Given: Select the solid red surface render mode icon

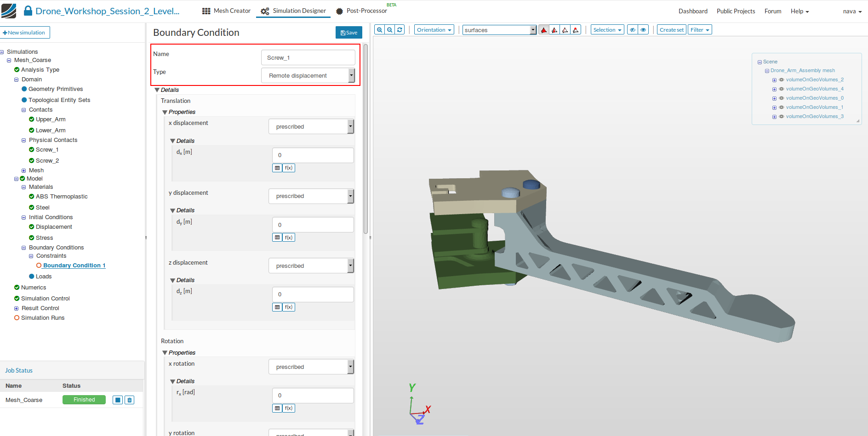Looking at the screenshot, I should click(544, 30).
